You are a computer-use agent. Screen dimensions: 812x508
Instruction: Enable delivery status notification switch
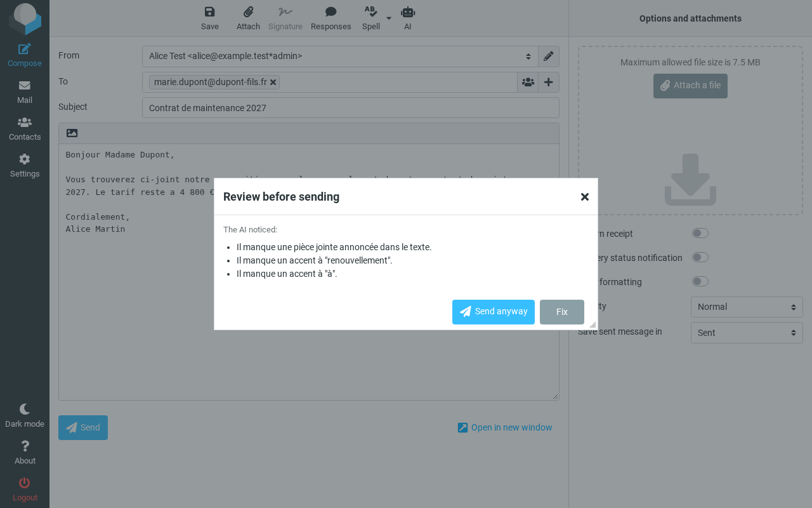(x=700, y=257)
